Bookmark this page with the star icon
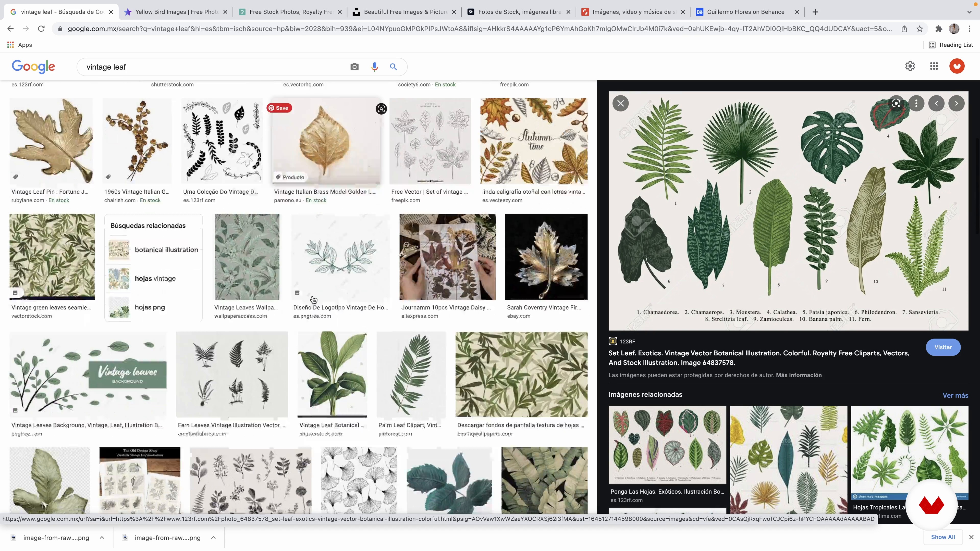980x551 pixels. coord(920,29)
